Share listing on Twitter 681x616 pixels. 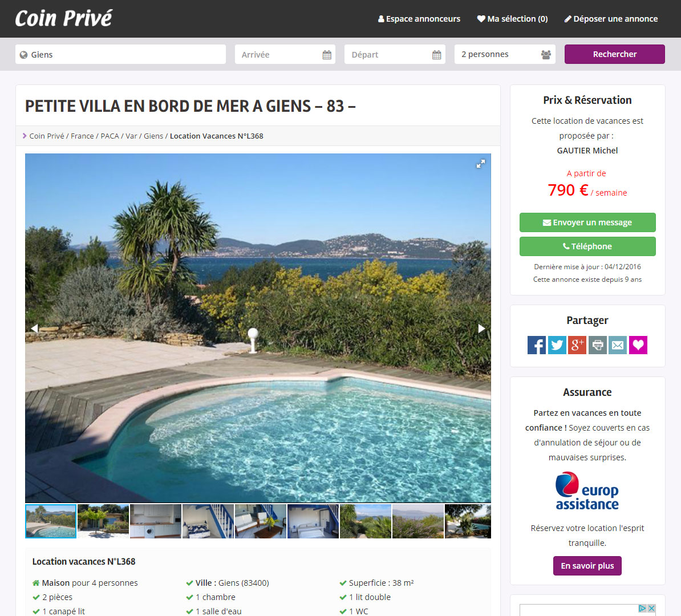557,346
